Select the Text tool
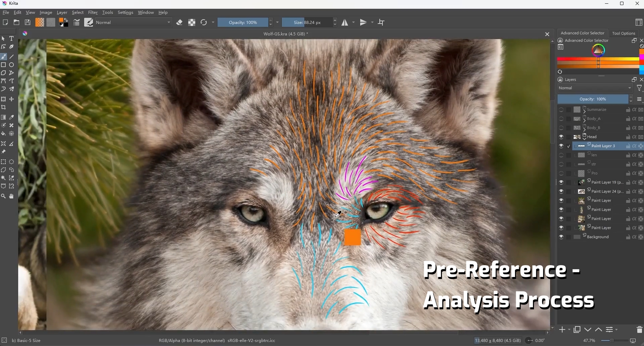Viewport: 644px width, 346px height. [x=11, y=39]
